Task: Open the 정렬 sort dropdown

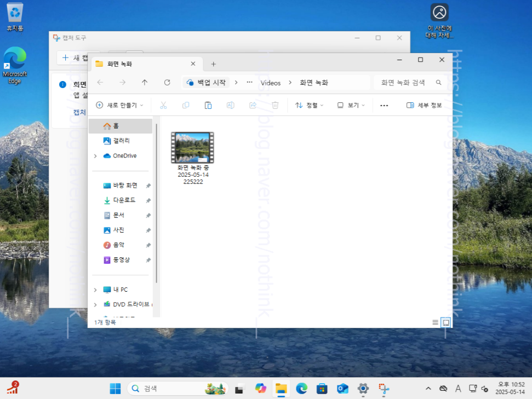Action: click(x=309, y=106)
